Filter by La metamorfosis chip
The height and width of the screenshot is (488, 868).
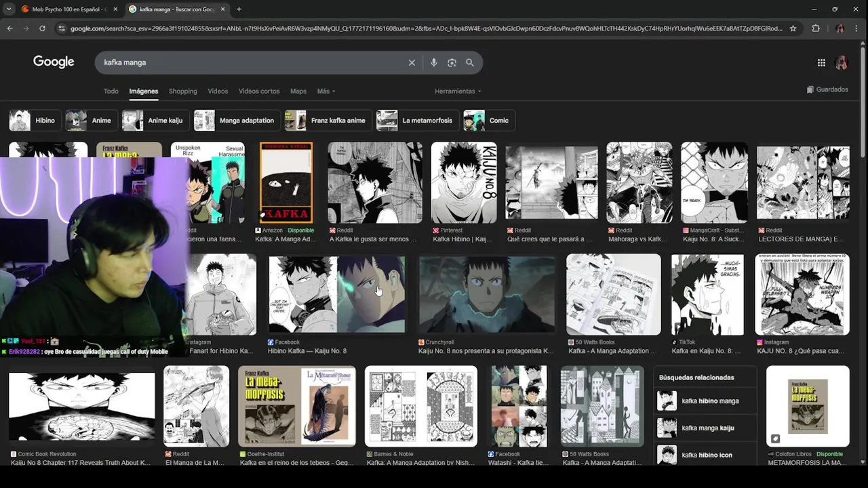pyautogui.click(x=417, y=121)
